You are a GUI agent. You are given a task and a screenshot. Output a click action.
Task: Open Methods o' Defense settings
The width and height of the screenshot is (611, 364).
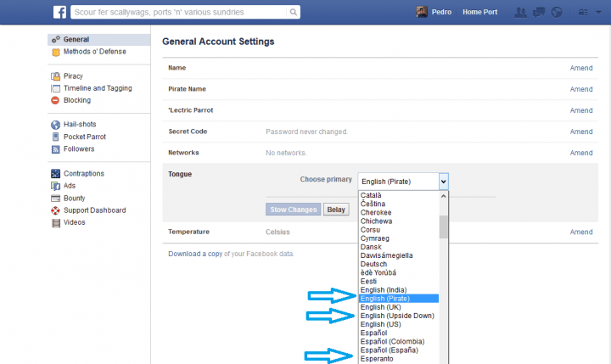click(95, 52)
